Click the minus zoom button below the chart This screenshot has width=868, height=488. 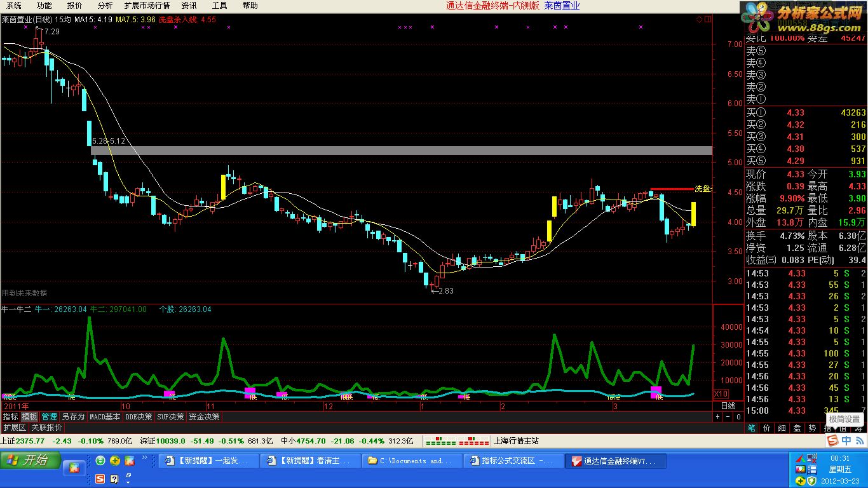click(x=728, y=417)
